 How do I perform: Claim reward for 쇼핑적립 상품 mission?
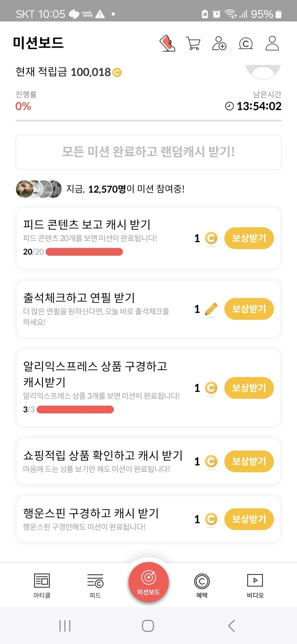[x=249, y=461]
